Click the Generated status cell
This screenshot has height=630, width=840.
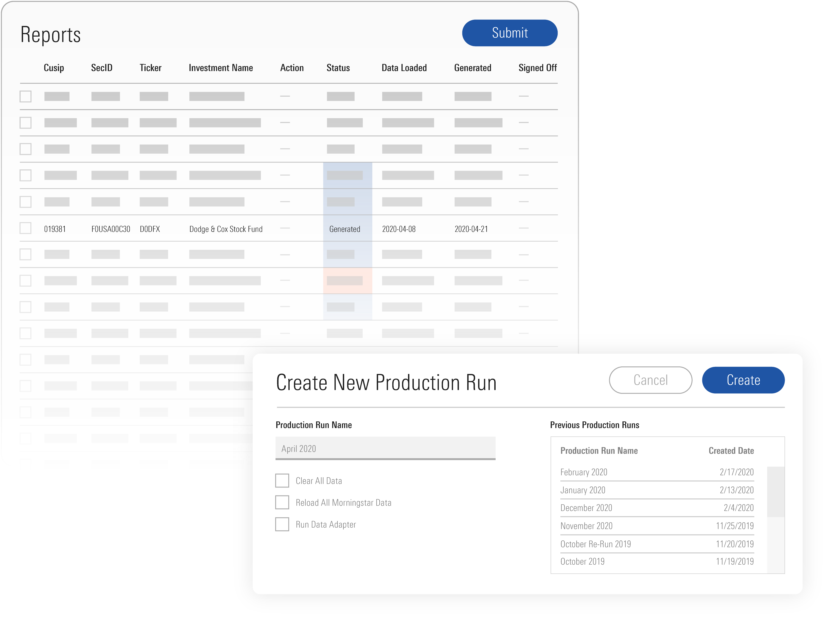(345, 229)
